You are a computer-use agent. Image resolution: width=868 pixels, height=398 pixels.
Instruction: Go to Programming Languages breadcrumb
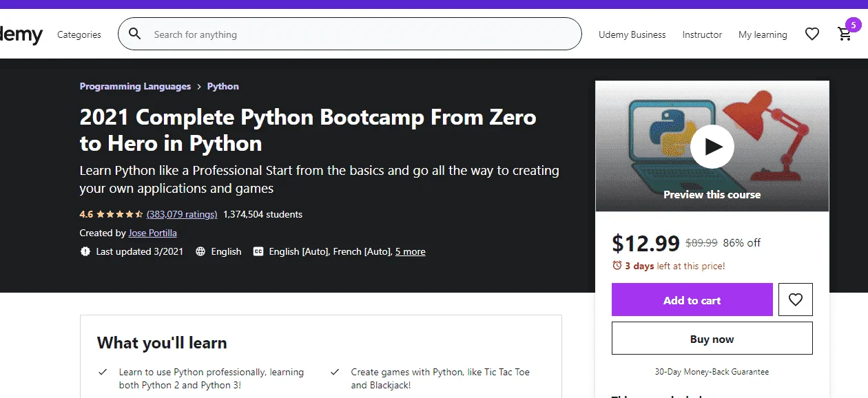pos(135,86)
